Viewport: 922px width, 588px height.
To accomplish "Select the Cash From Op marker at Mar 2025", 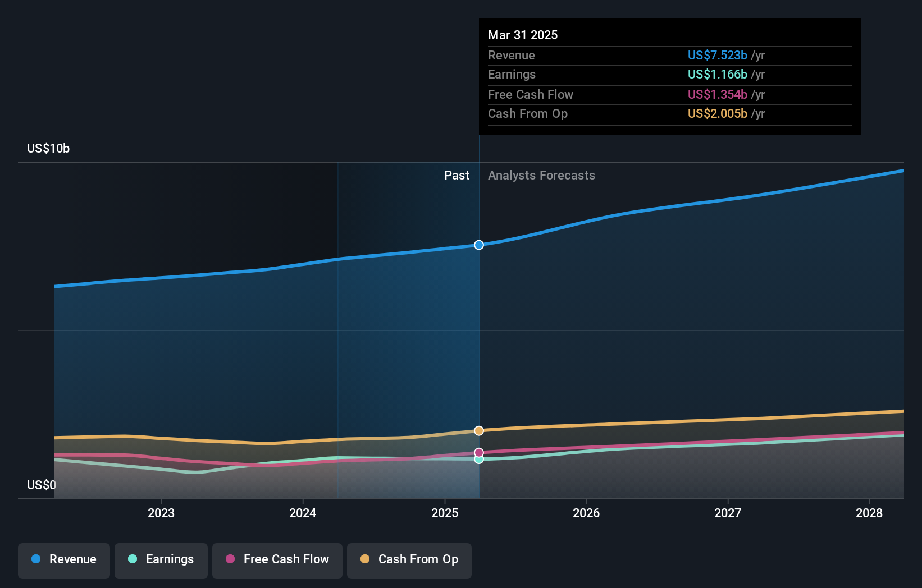I will coord(478,430).
